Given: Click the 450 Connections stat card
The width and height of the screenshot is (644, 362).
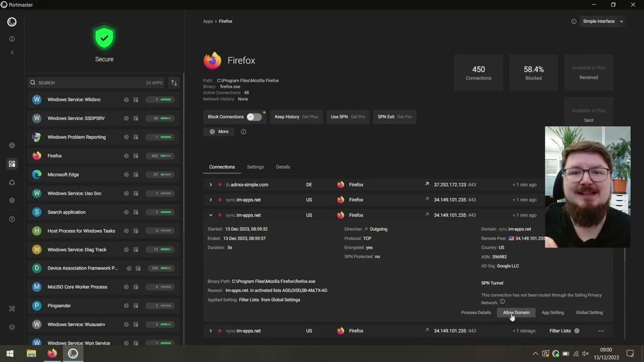Looking at the screenshot, I should 478,73.
